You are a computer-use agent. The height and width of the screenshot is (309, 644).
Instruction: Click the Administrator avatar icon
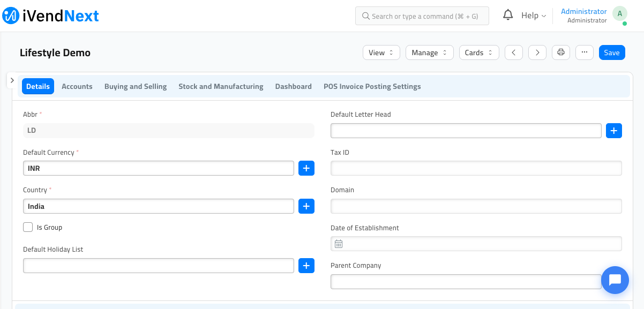point(620,14)
